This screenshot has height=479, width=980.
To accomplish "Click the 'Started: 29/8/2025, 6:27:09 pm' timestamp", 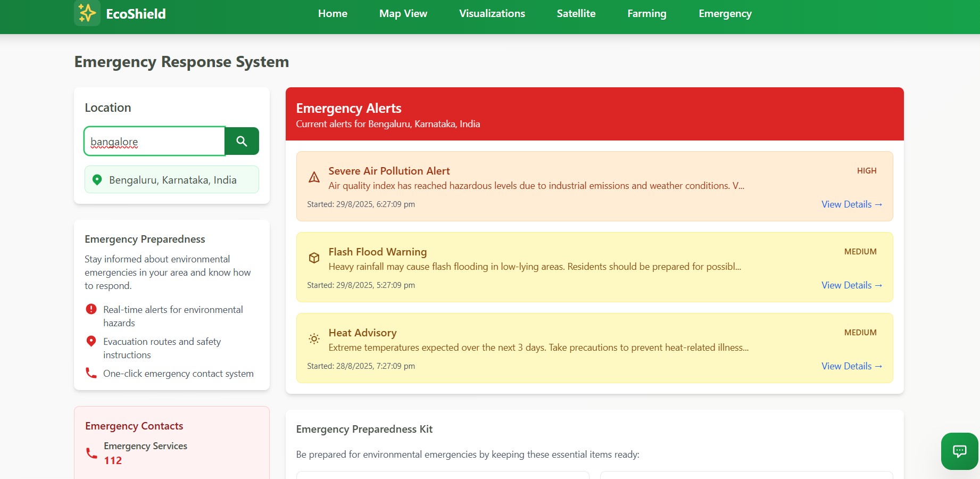I will coord(361,204).
